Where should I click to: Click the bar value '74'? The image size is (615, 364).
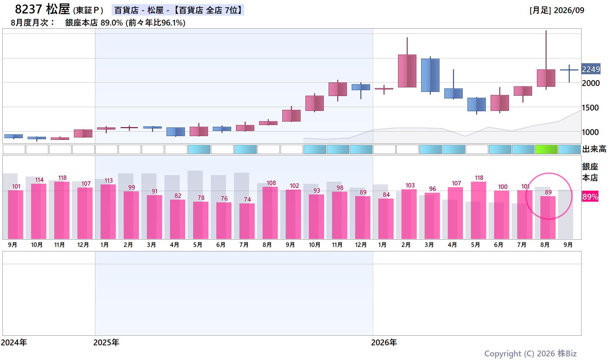(247, 200)
